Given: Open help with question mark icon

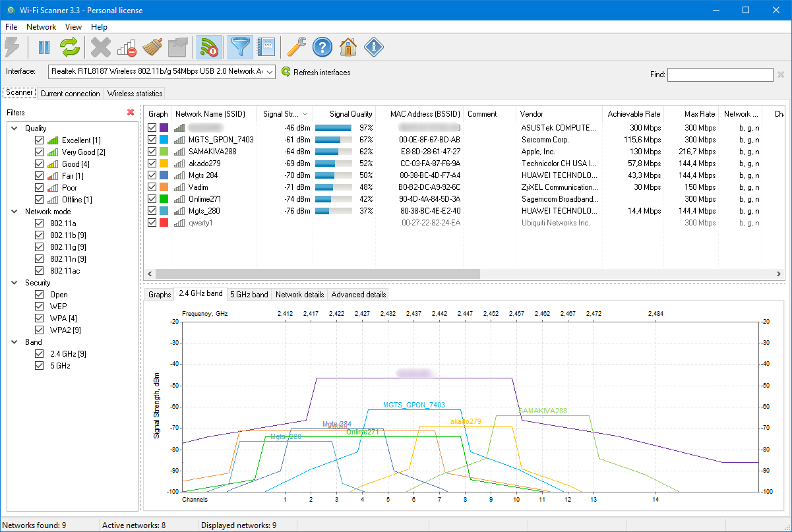Looking at the screenshot, I should click(322, 47).
